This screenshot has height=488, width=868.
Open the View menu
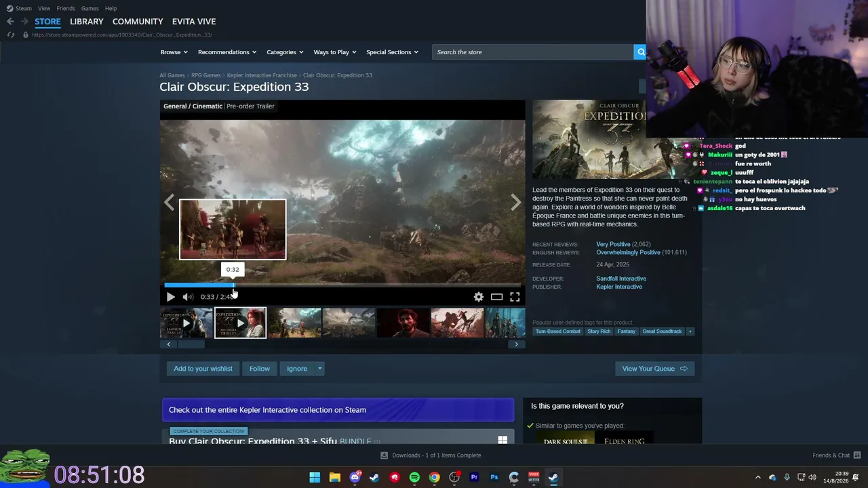tap(44, 8)
